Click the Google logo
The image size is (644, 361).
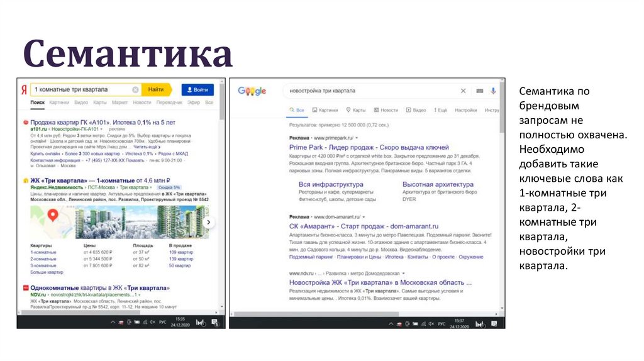pos(252,91)
